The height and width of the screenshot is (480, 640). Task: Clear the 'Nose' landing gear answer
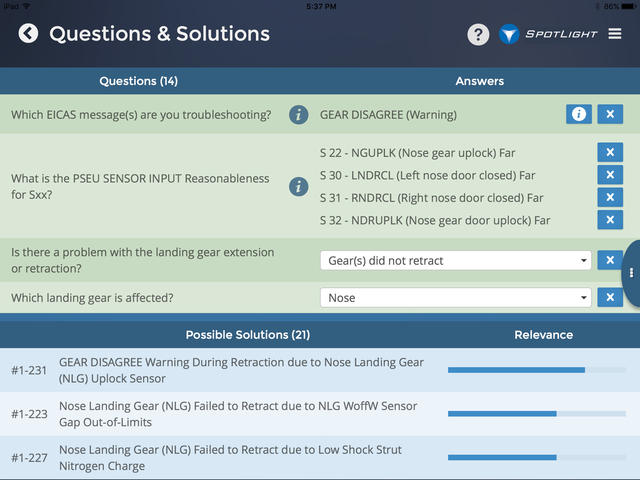coord(610,297)
